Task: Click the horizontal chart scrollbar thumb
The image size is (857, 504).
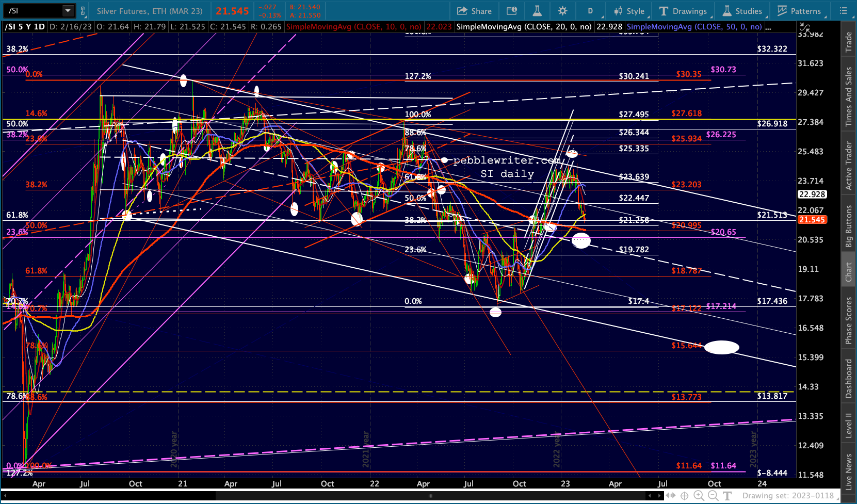Action: pos(430,496)
